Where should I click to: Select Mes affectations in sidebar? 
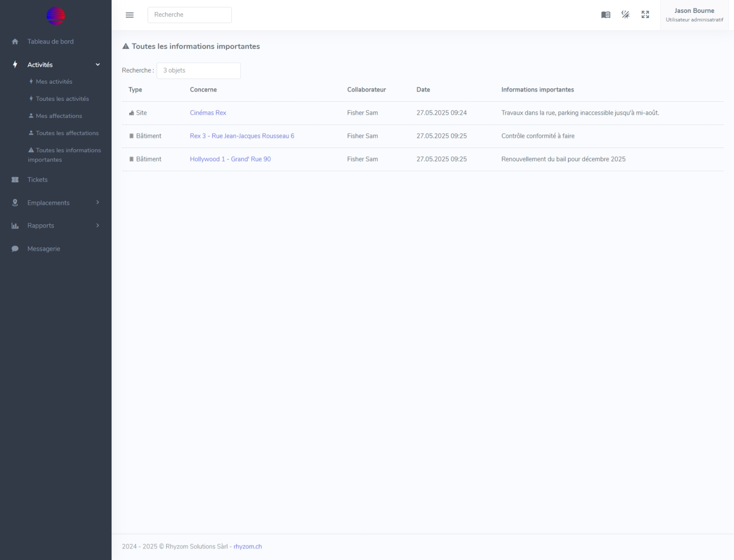(x=59, y=116)
